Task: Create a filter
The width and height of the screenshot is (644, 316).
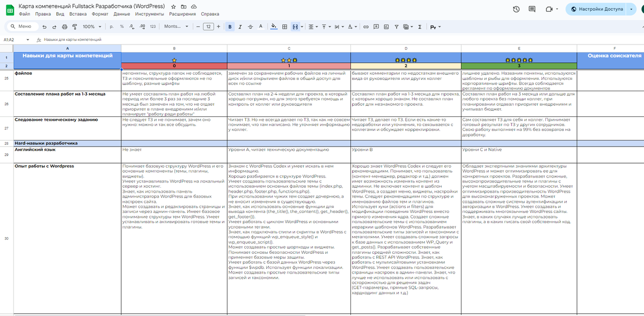Action: 396,26
